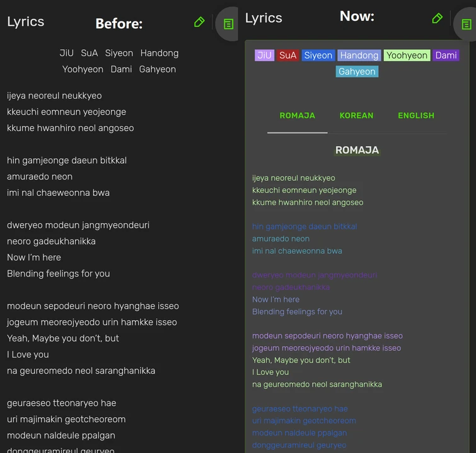Click the Lyrics title in Now panel
Screen dimensions: 476x453
coord(264,18)
